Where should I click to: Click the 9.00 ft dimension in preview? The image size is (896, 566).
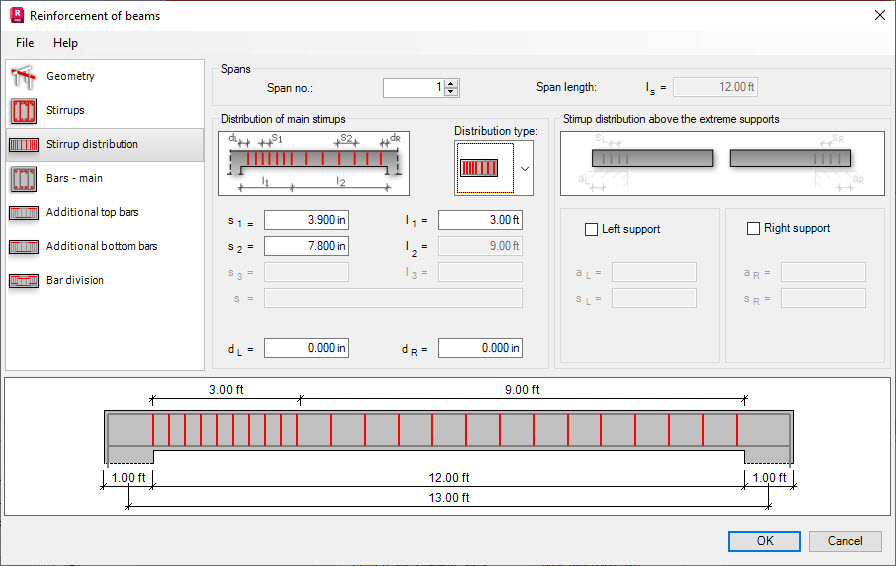click(522, 390)
